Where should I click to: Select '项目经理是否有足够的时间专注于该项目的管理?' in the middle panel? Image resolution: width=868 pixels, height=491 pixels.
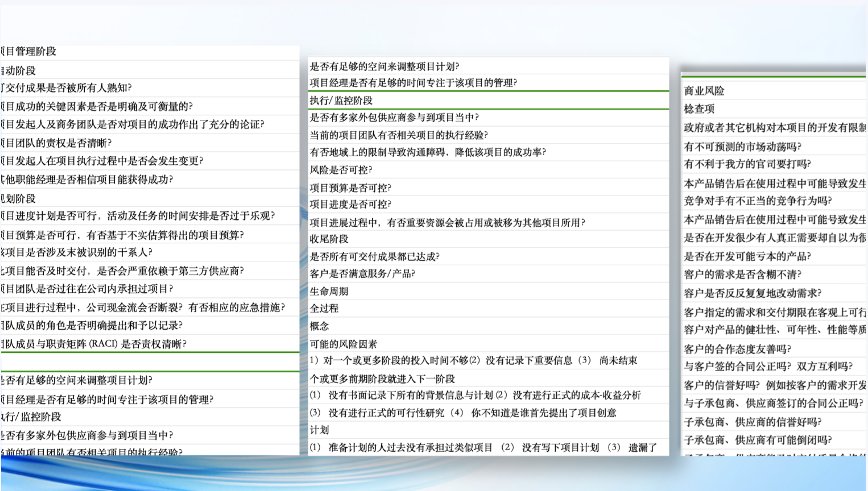[414, 83]
